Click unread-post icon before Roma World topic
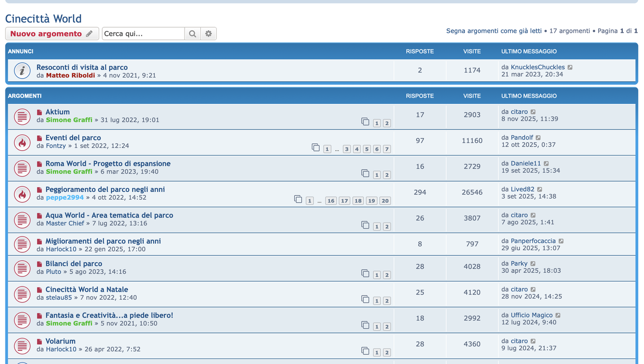Image resolution: width=644 pixels, height=364 pixels. (x=40, y=164)
